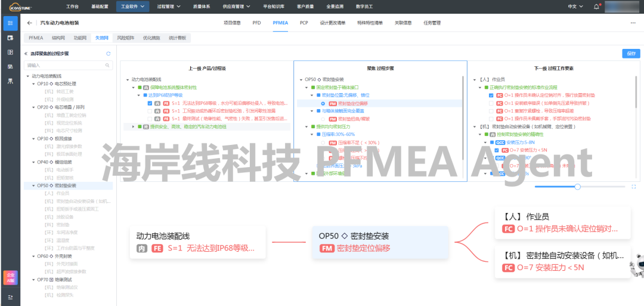644x306 pixels.
Task: Expand 提供安全、高效、稳定的汽车动力电池组 row
Action: click(133, 127)
